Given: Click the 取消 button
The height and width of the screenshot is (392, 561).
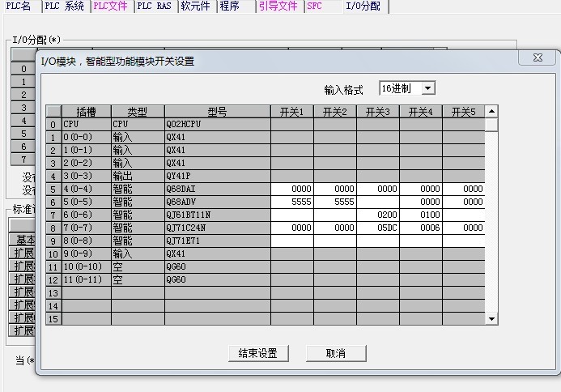Looking at the screenshot, I should point(335,353).
